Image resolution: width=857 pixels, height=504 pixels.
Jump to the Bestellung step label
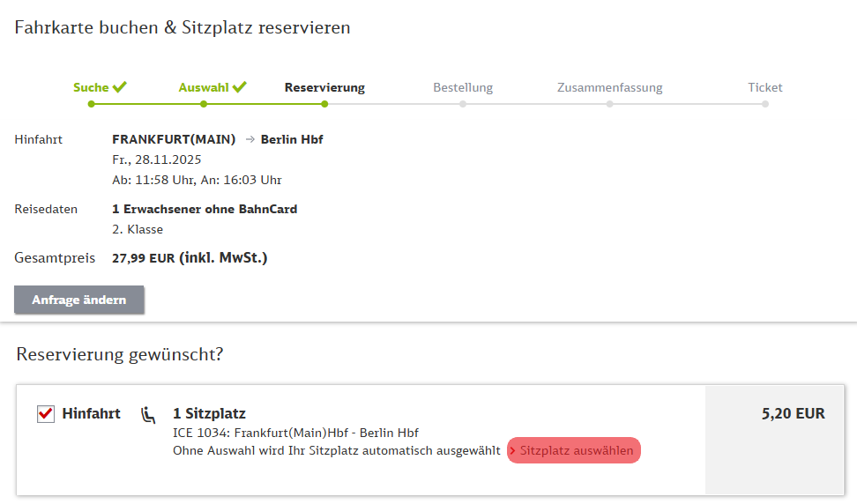pyautogui.click(x=463, y=87)
